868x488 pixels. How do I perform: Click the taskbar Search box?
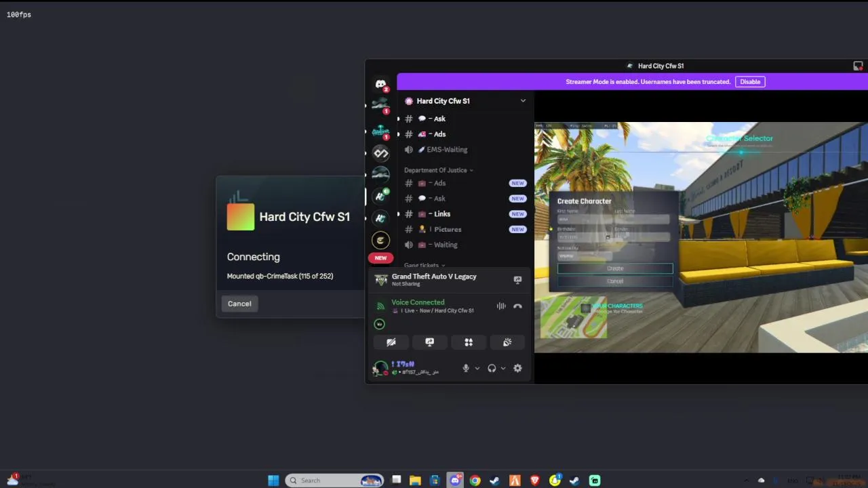[334, 481]
